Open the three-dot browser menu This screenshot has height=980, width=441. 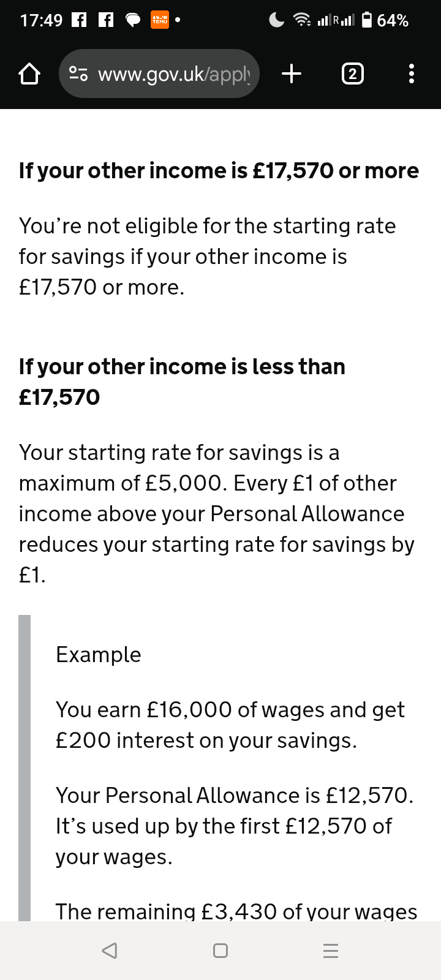pos(412,74)
